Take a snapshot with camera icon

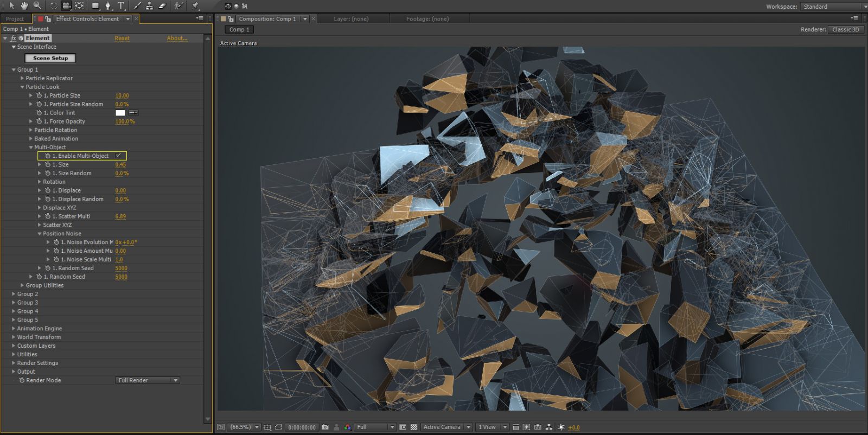coord(325,427)
